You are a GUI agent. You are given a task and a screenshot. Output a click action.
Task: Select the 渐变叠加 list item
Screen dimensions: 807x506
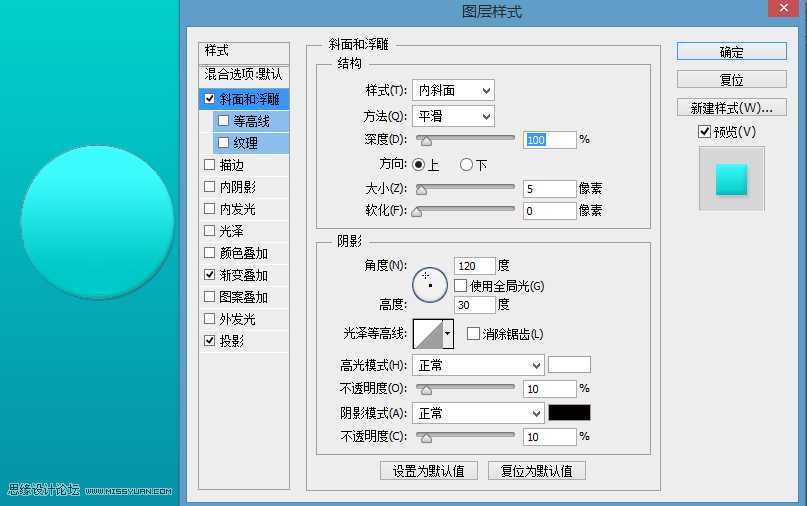243,275
